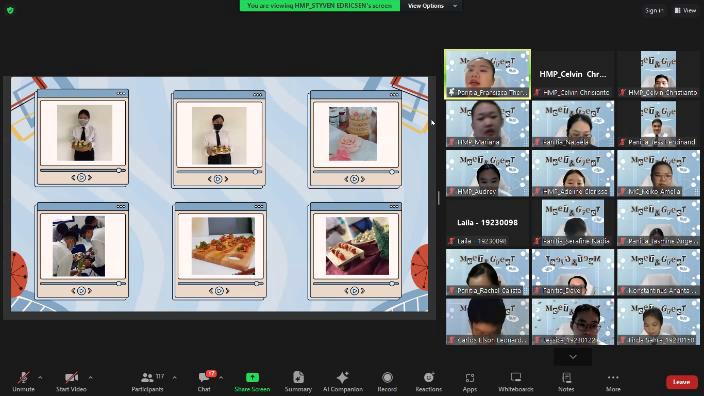Open the View layout menu
Screen dimensions: 704x396
pos(685,10)
